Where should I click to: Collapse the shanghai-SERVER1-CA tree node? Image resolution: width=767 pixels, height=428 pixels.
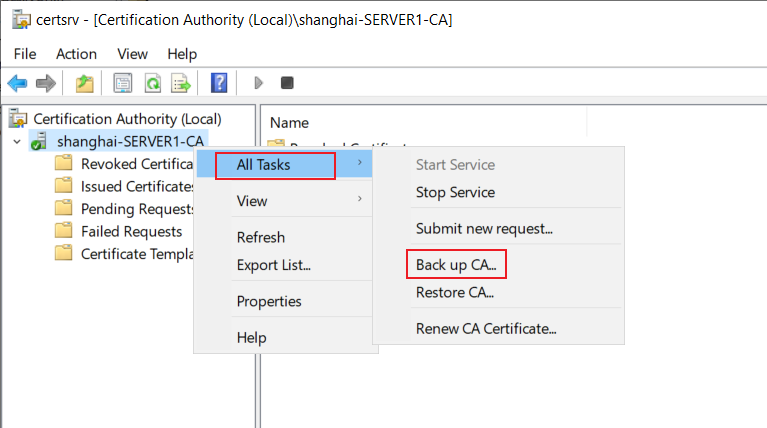[17, 142]
